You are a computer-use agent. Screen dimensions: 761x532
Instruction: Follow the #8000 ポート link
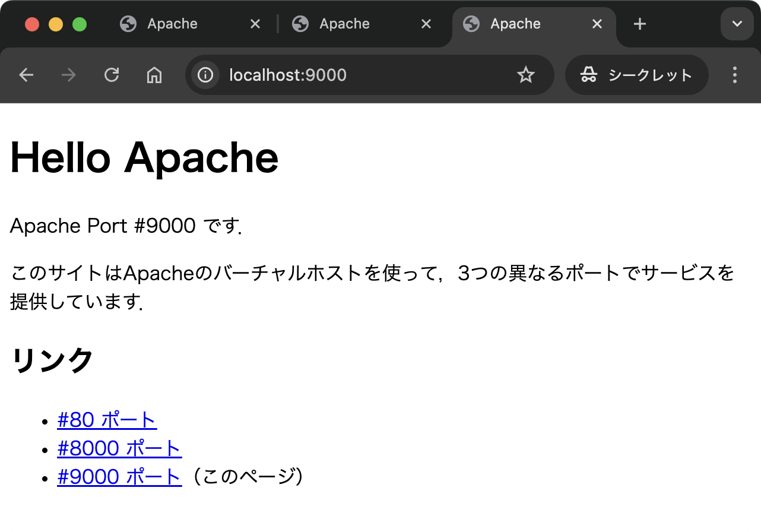[x=119, y=448]
